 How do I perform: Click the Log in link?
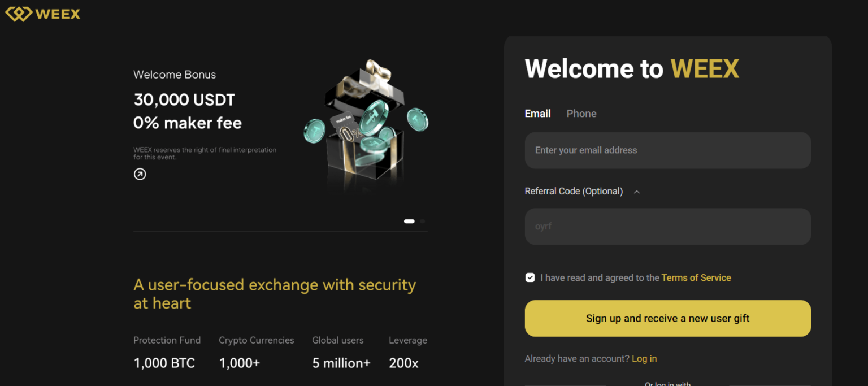pyautogui.click(x=644, y=358)
